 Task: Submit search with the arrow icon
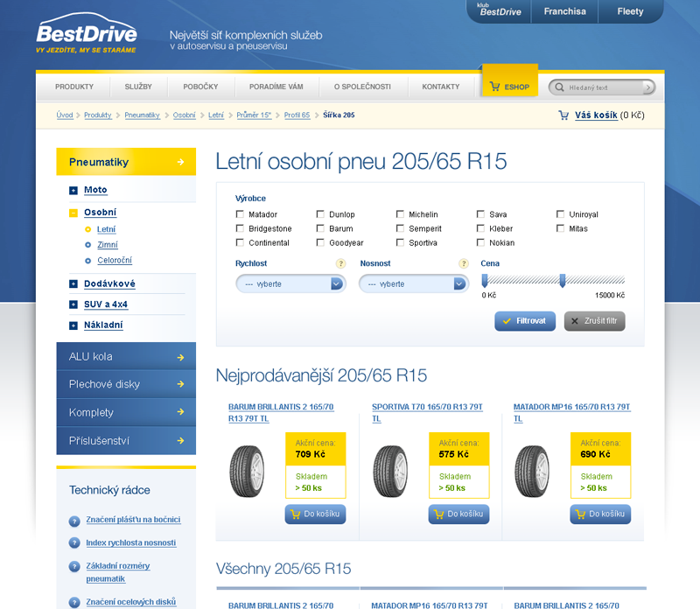coord(648,87)
